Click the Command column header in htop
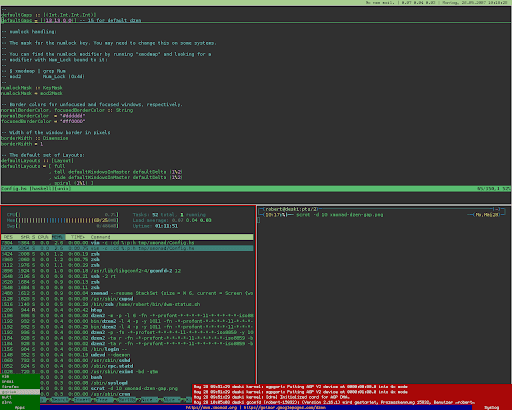Viewport: 512px width, 410px height. pos(100,237)
